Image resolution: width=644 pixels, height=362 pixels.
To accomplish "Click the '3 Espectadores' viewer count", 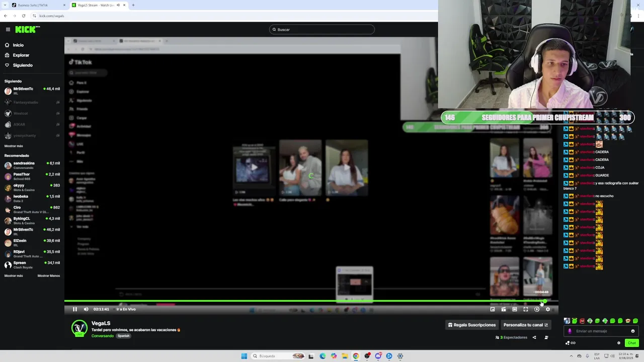I will (512, 337).
